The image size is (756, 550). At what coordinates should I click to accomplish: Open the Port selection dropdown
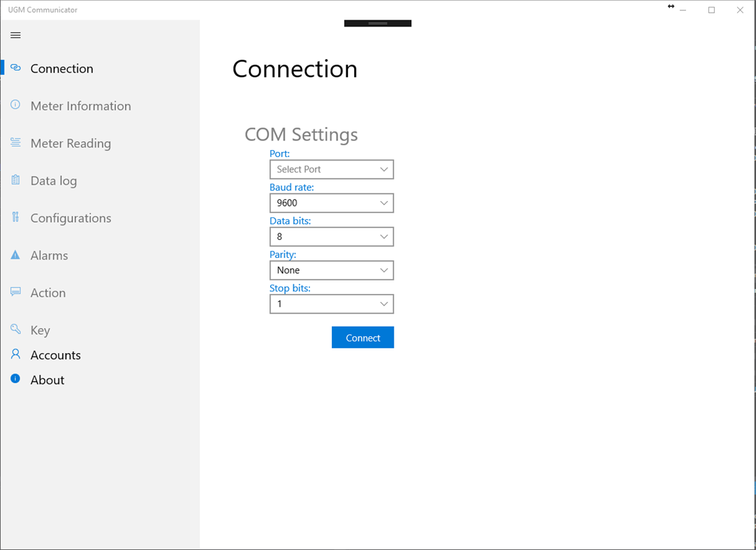click(331, 169)
